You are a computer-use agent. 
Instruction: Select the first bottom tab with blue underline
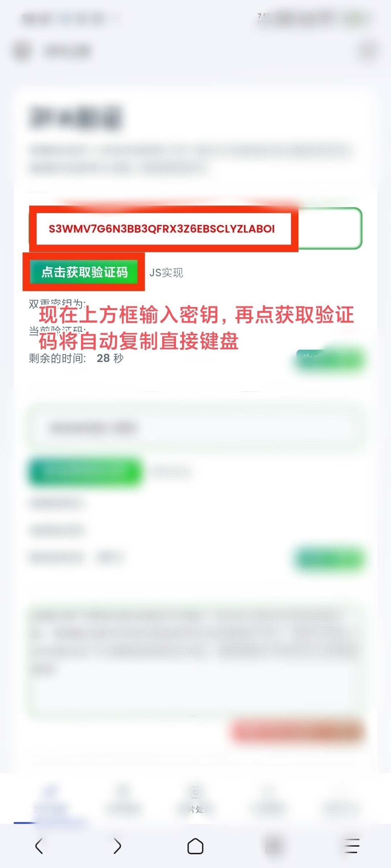click(x=51, y=800)
